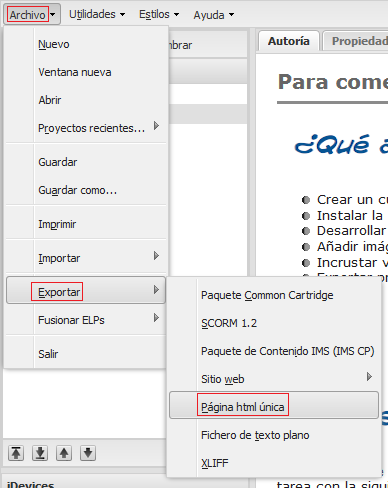The width and height of the screenshot is (388, 488).
Task: Click the move node to top icon
Action: click(16, 453)
